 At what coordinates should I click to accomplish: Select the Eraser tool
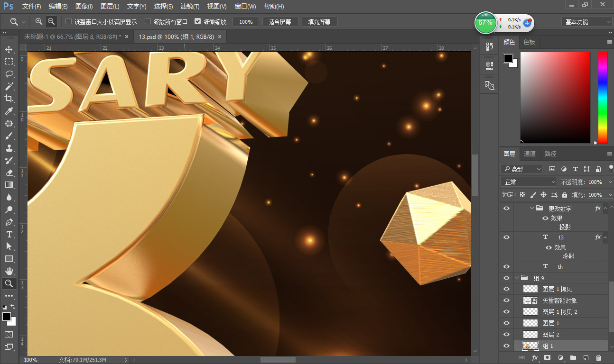(x=9, y=173)
